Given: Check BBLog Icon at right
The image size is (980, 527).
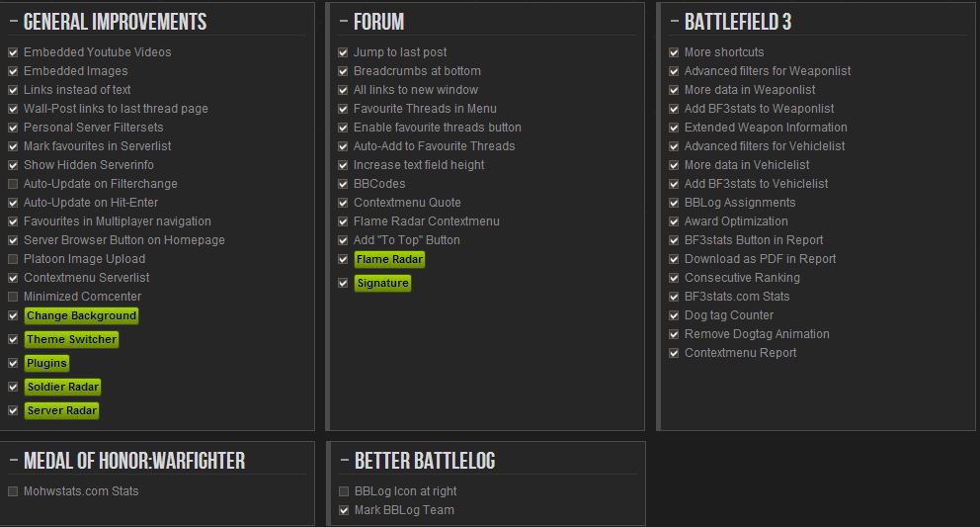Looking at the screenshot, I should [x=343, y=491].
